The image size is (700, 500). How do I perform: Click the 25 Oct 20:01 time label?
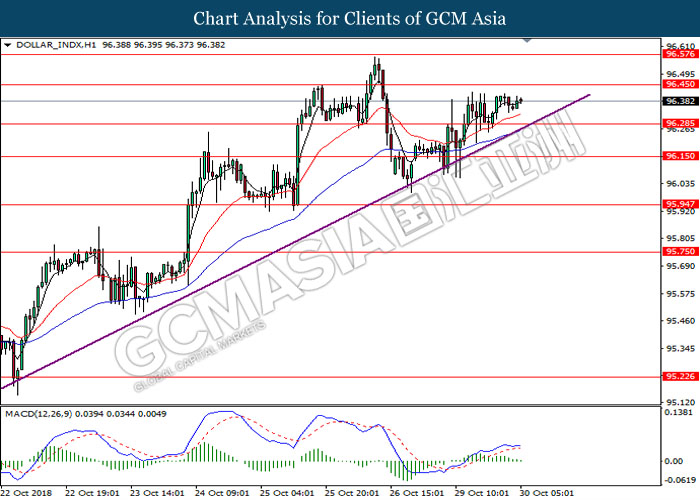coord(352,493)
